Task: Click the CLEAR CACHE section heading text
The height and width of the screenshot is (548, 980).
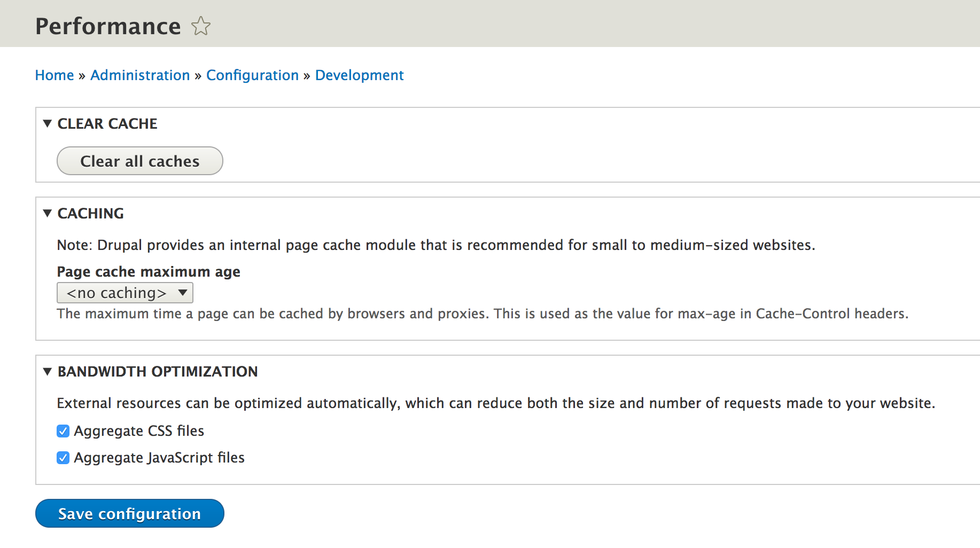Action: tap(107, 124)
